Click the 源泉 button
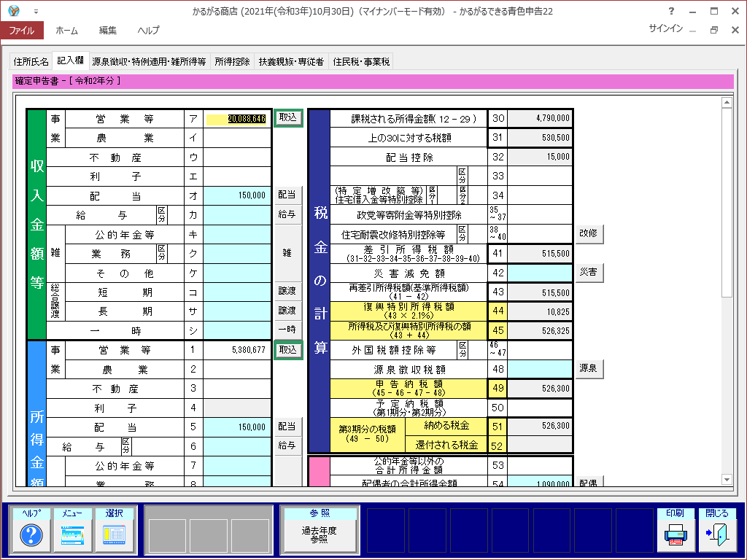 pyautogui.click(x=589, y=368)
